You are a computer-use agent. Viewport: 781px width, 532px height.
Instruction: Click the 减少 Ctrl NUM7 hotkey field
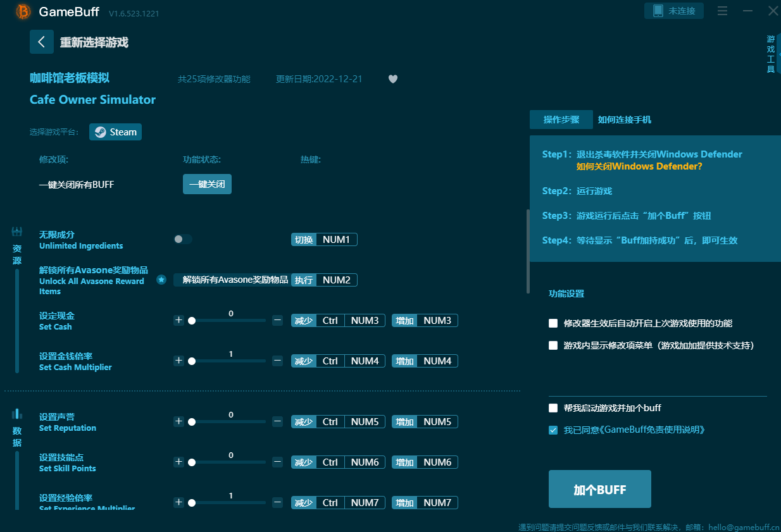(339, 503)
